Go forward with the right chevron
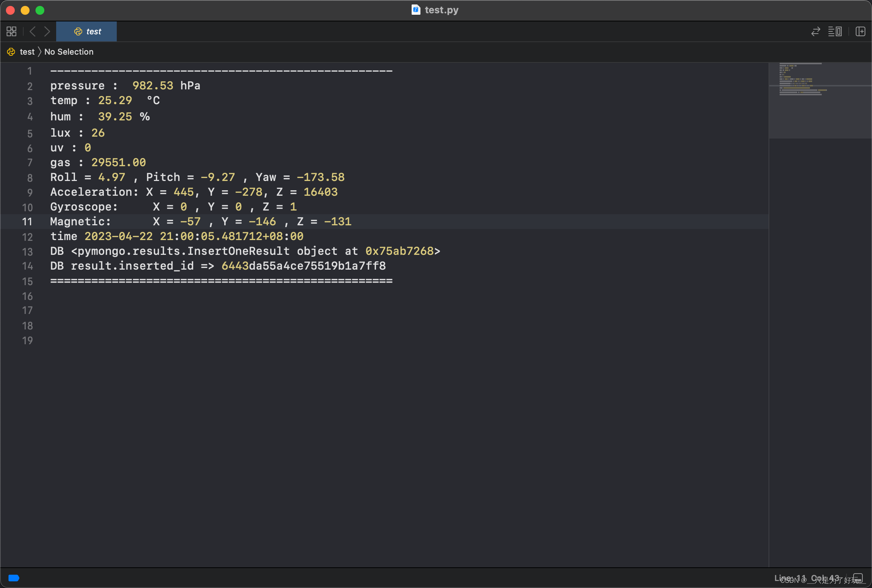The width and height of the screenshot is (872, 588). pos(47,31)
